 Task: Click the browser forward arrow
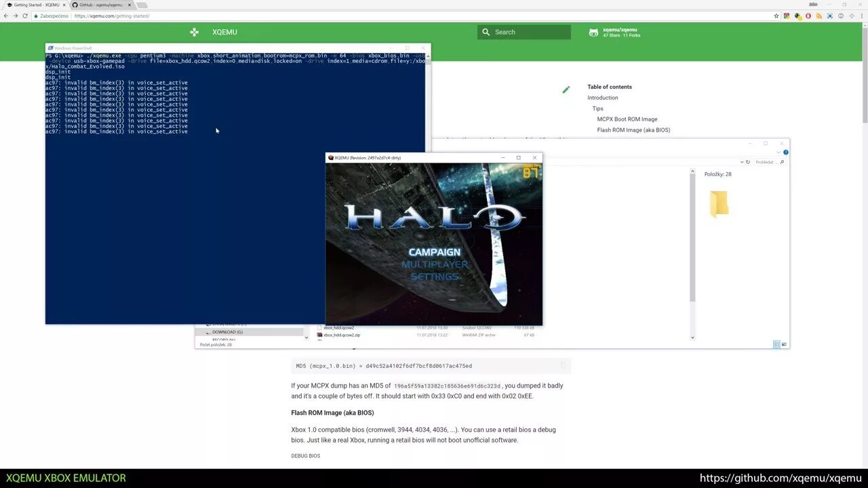click(x=16, y=16)
